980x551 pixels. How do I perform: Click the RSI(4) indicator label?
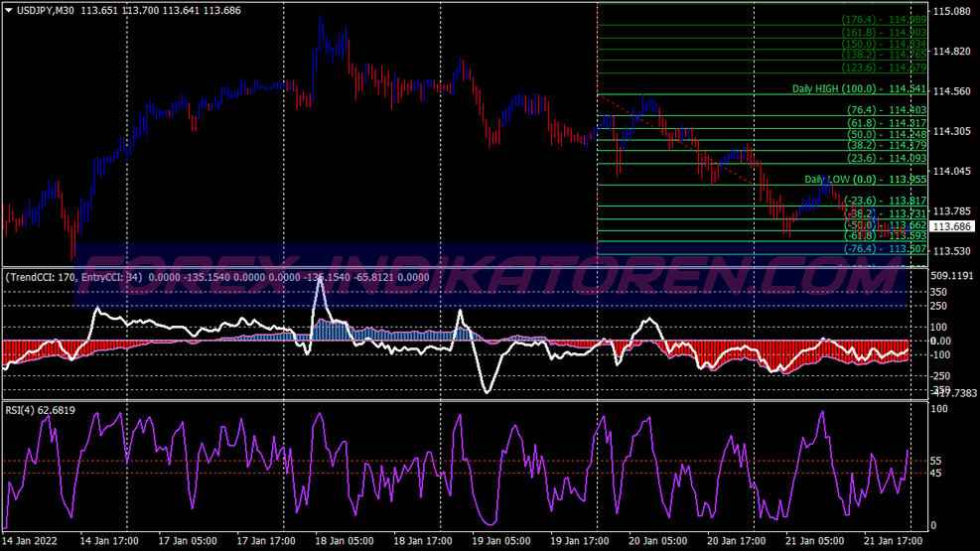coord(27,409)
